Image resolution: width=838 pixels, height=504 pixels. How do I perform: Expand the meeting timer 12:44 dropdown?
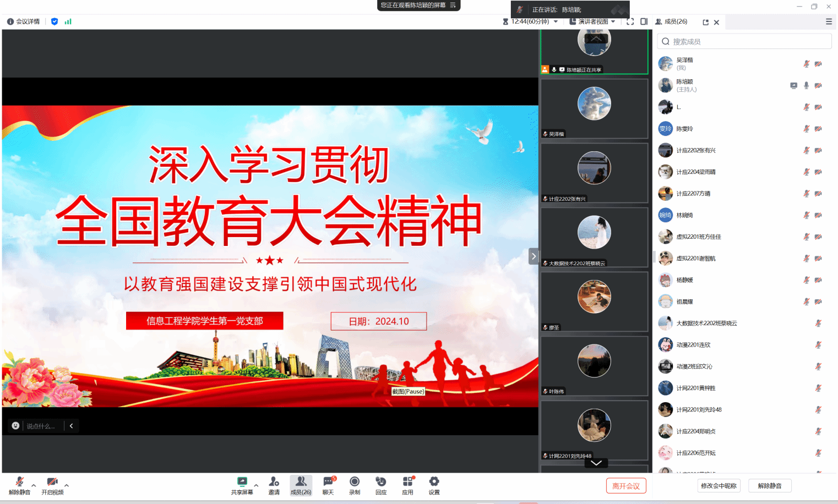pyautogui.click(x=556, y=21)
